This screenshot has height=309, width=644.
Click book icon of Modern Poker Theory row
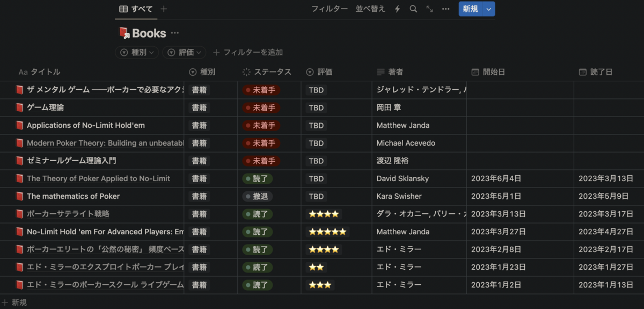pos(20,143)
